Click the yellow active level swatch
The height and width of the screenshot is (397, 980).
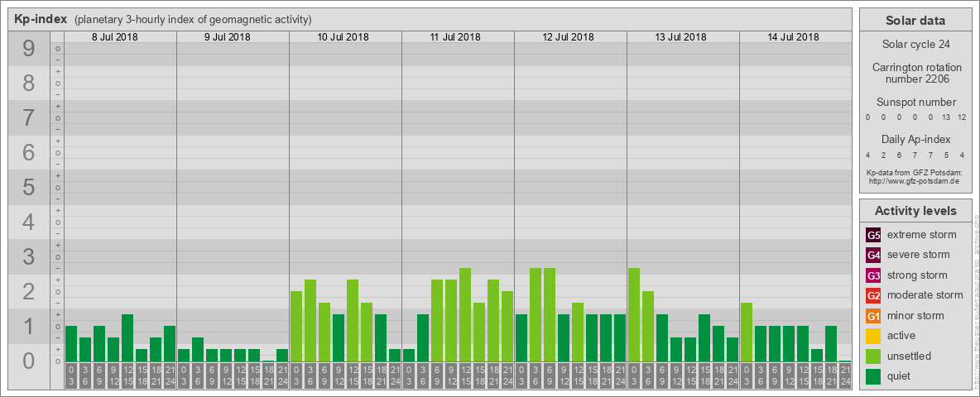873,336
